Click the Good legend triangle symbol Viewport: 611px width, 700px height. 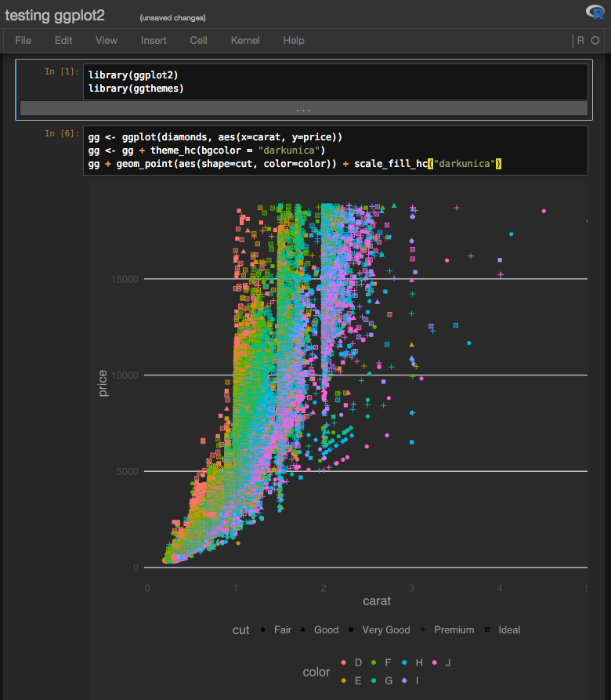click(x=303, y=629)
